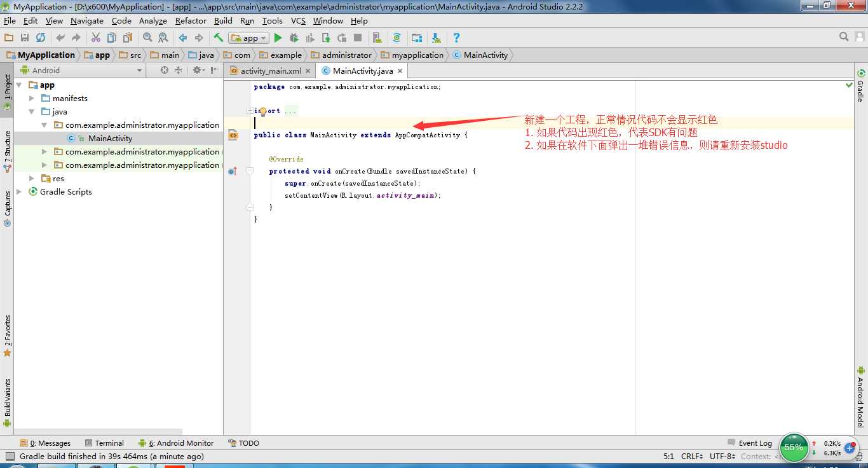Toggle the Android Model panel on right
Viewport: 868px width, 468px height.
[861, 396]
